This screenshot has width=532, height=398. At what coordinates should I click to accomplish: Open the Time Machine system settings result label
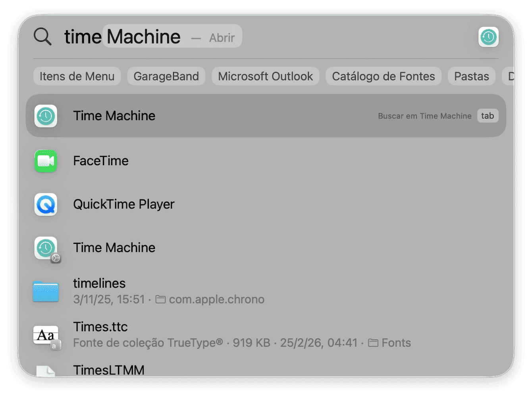[114, 247]
